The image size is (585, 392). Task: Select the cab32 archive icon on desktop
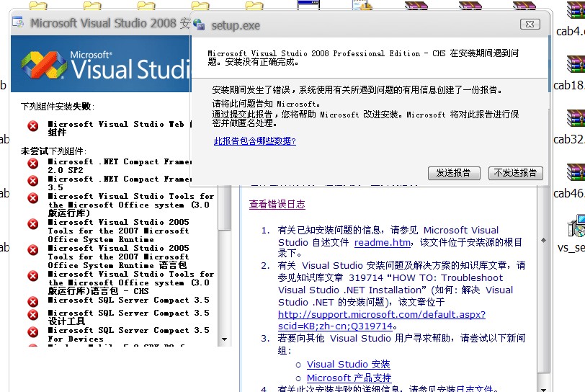click(x=576, y=118)
